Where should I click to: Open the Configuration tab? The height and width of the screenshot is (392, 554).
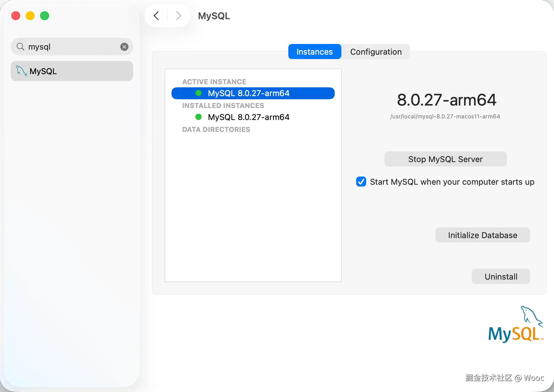(376, 52)
